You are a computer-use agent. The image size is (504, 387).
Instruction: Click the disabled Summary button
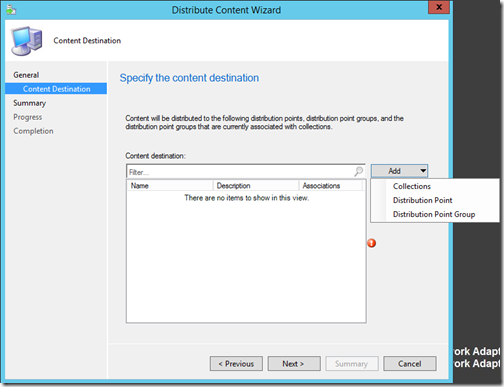pyautogui.click(x=352, y=364)
